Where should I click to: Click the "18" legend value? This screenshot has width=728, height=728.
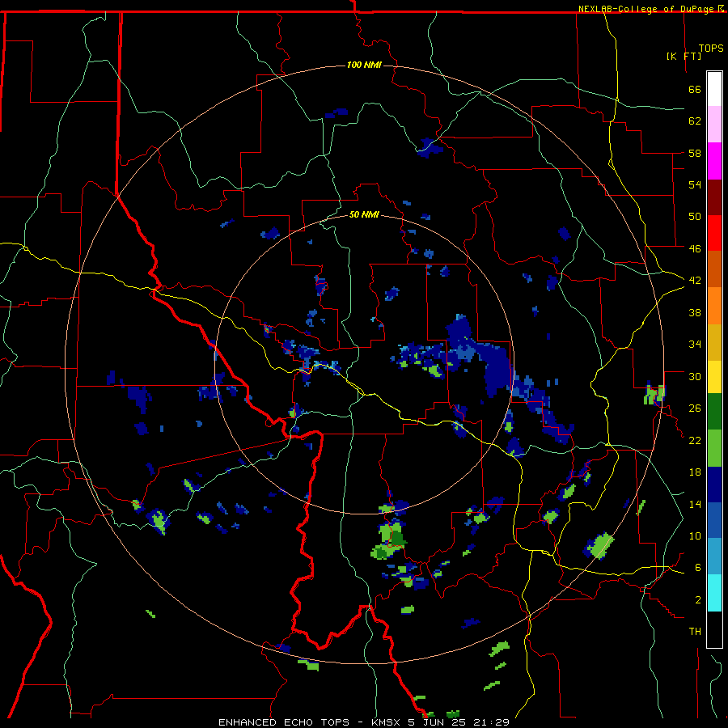[695, 472]
